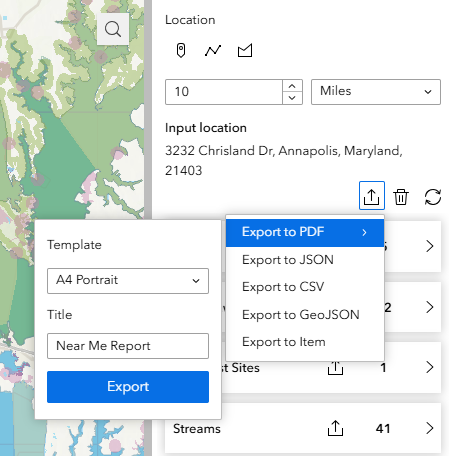Expand the Sites results row chevron
453x456 pixels.
[430, 367]
